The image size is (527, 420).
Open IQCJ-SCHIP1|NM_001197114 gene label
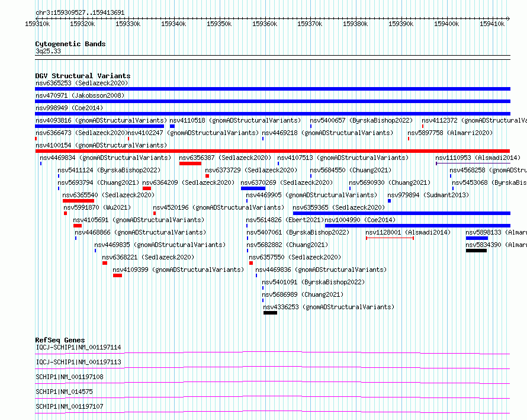78,347
